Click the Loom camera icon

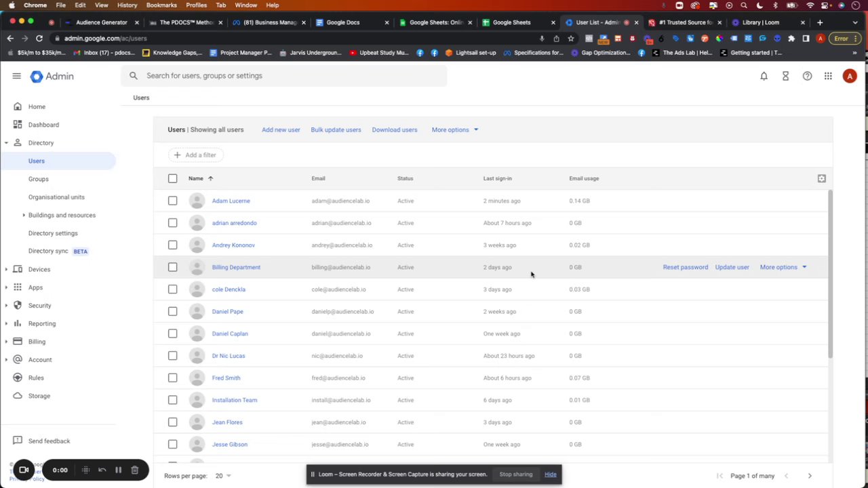(24, 470)
